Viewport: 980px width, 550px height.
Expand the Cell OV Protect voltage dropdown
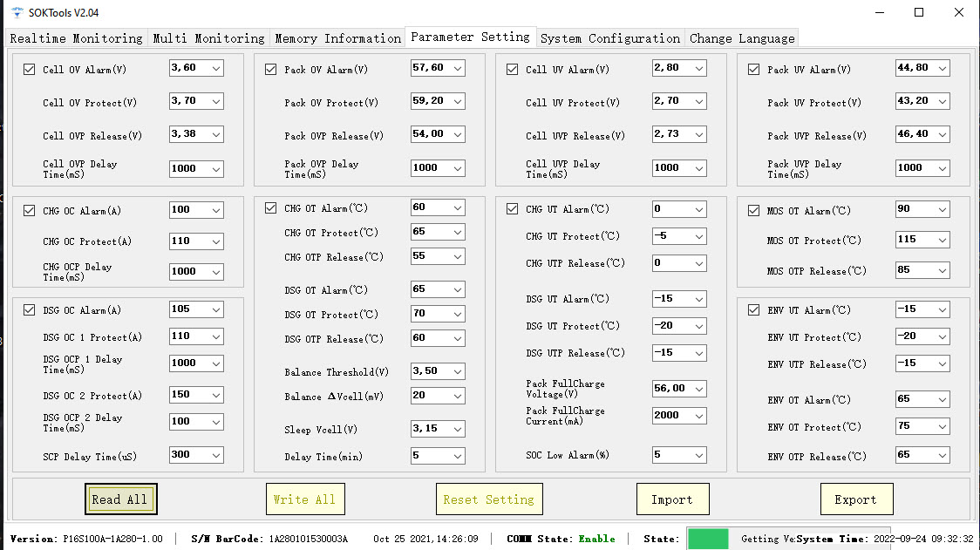pos(216,101)
